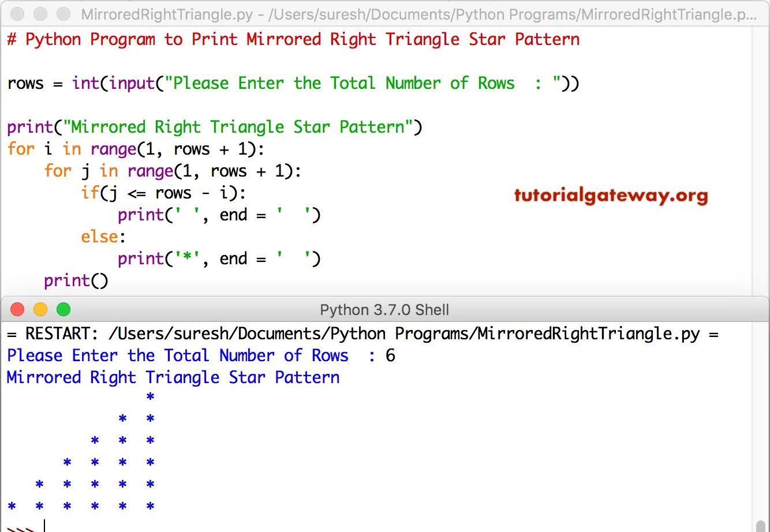Click the 'else:' keyword line
This screenshot has height=532, width=770.
click(x=103, y=237)
